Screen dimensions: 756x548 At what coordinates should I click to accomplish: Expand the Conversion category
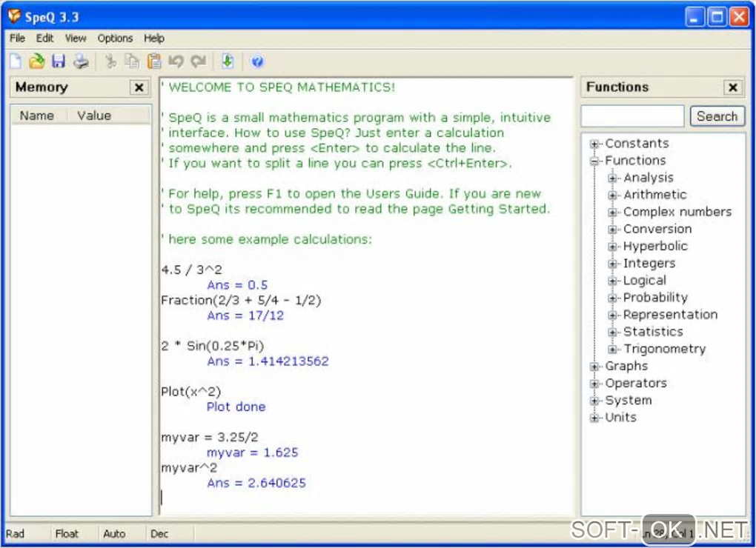(612, 230)
